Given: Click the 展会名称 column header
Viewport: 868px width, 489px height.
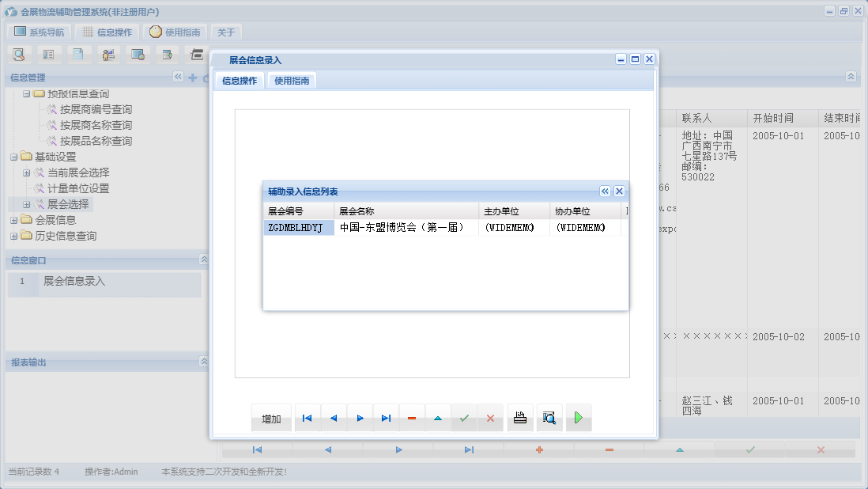Looking at the screenshot, I should 406,211.
